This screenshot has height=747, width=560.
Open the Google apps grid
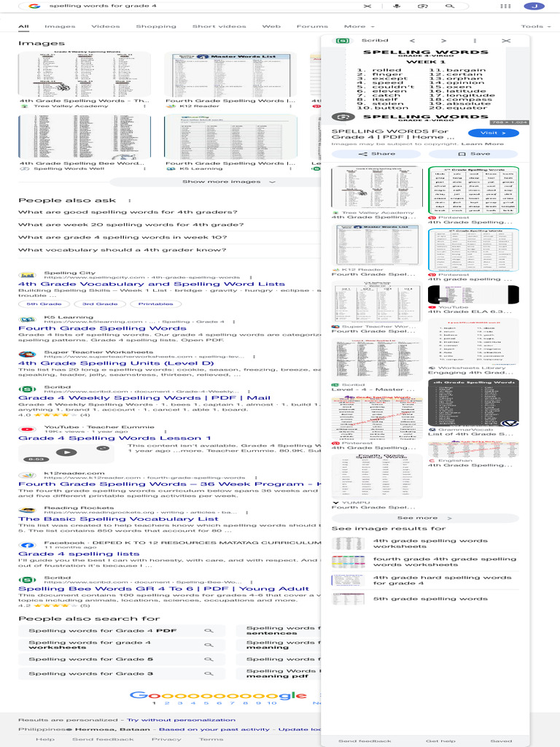[506, 6]
